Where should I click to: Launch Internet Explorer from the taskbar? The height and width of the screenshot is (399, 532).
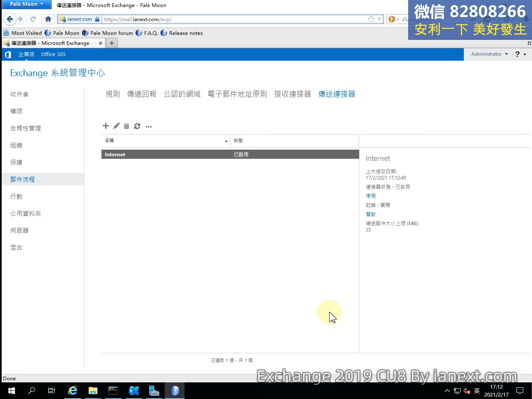tap(73, 391)
